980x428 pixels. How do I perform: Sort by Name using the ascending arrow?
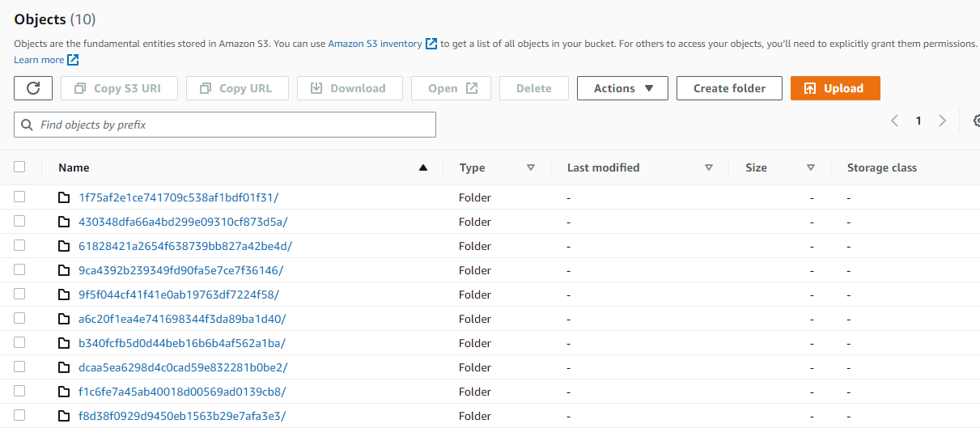click(422, 167)
